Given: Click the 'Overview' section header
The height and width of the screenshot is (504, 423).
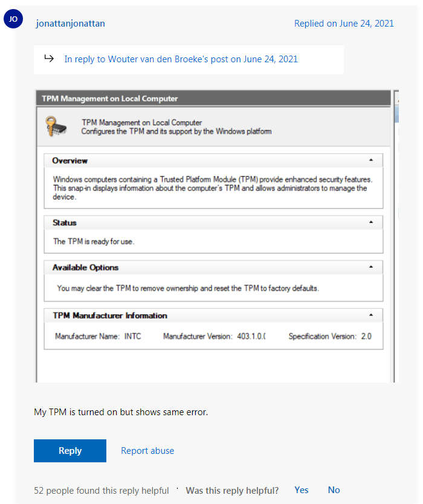Looking at the screenshot, I should click(213, 160).
